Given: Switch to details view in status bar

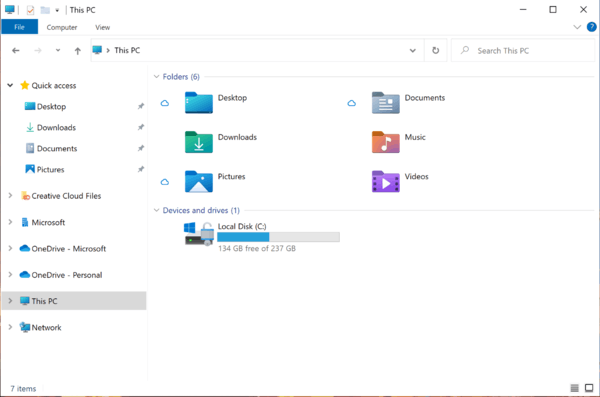Looking at the screenshot, I should click(x=574, y=388).
